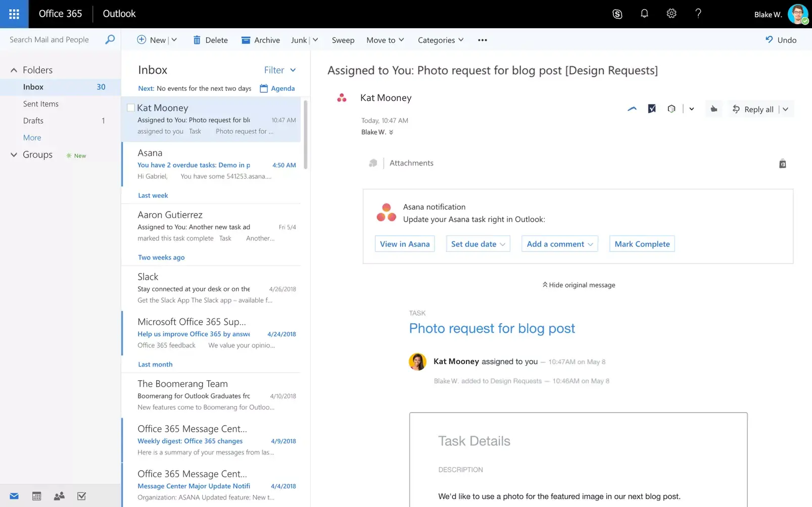Click the Skype icon in the top bar
This screenshot has height=507, width=812.
(617, 14)
